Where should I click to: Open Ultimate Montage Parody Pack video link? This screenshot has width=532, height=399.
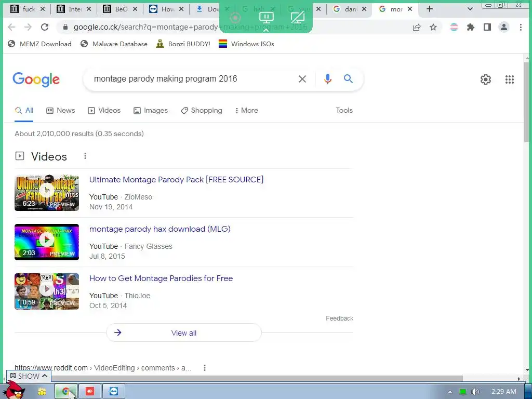tap(176, 179)
